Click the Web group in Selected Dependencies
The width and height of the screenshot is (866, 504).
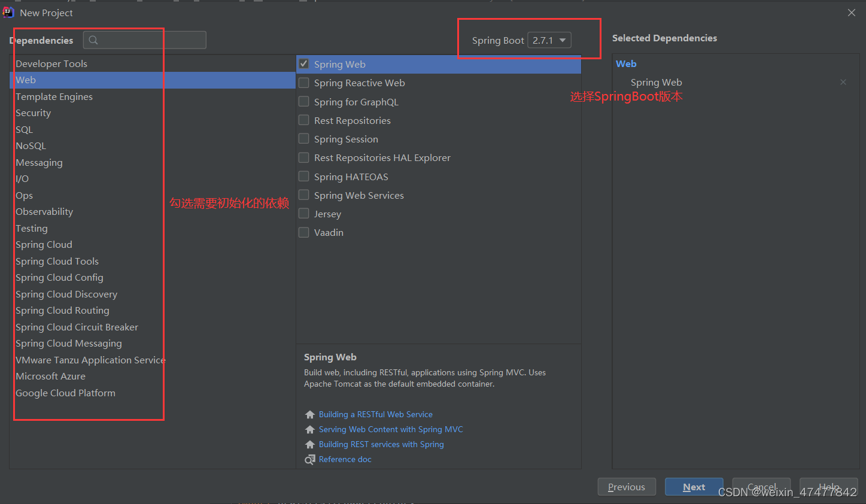pos(626,63)
